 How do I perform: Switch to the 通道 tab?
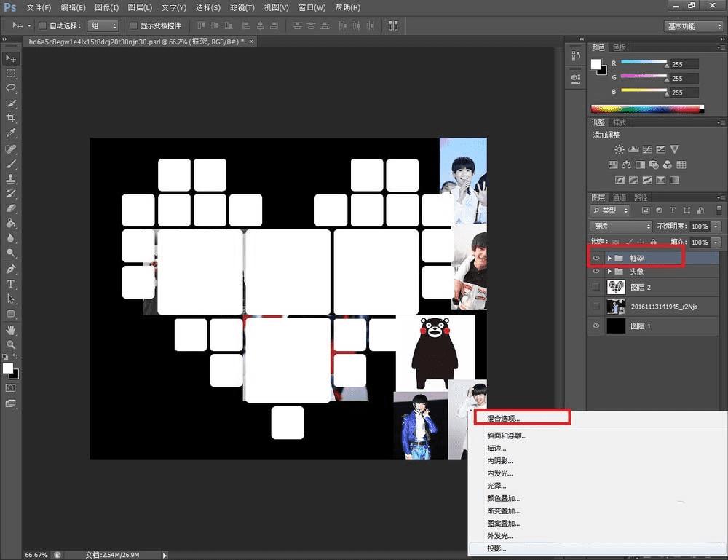[619, 197]
